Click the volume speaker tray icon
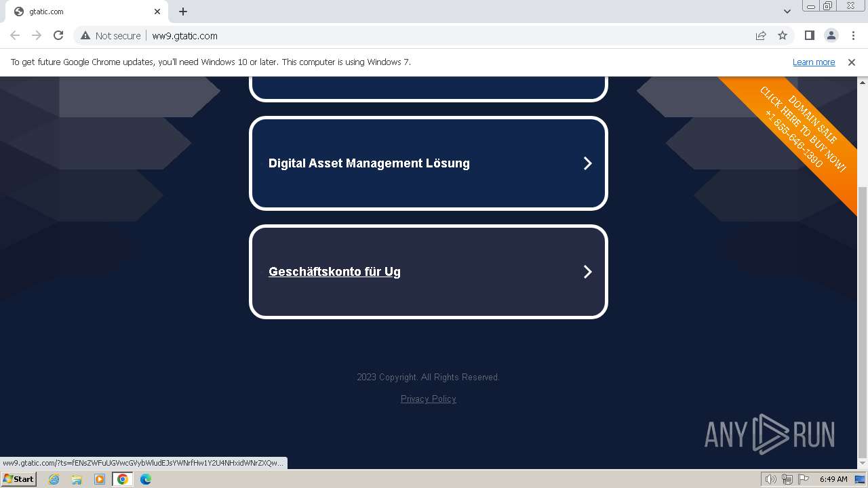This screenshot has height=488, width=868. coord(770,479)
